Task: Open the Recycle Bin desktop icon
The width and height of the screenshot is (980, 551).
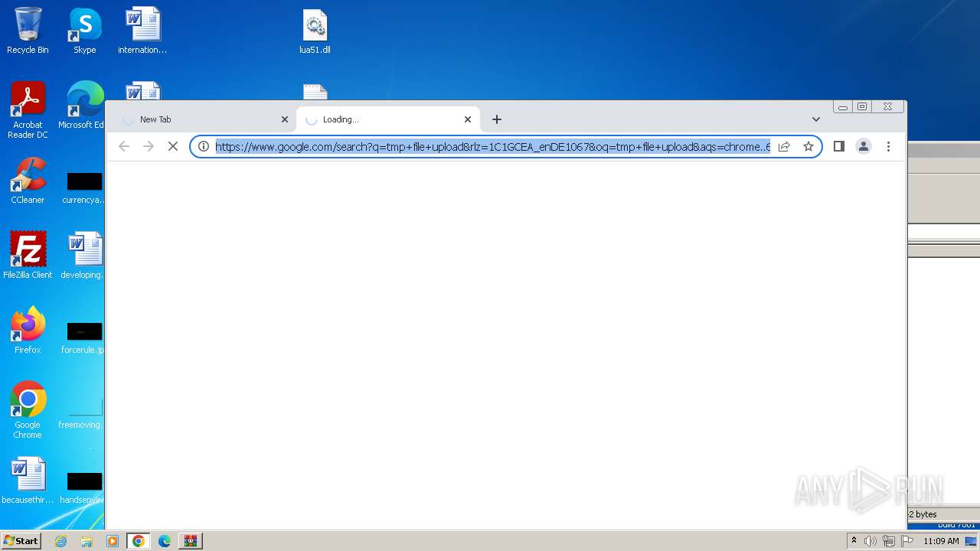Action: click(28, 31)
